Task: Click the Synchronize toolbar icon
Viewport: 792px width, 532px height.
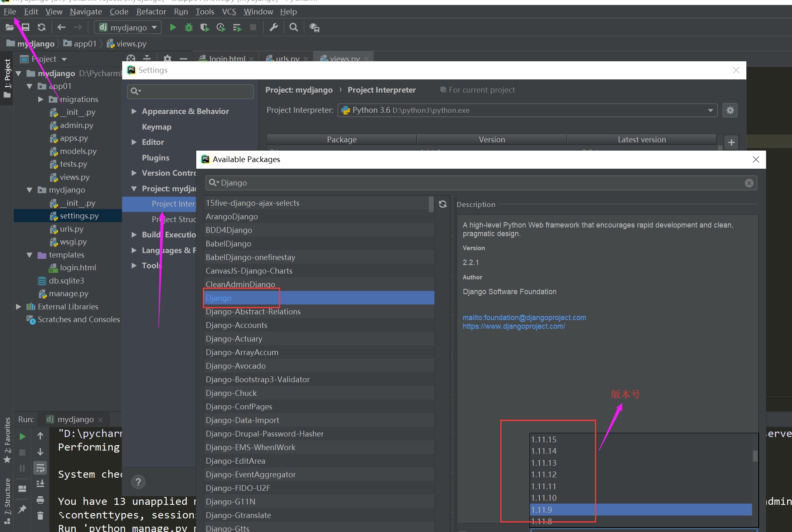Action: point(42,28)
